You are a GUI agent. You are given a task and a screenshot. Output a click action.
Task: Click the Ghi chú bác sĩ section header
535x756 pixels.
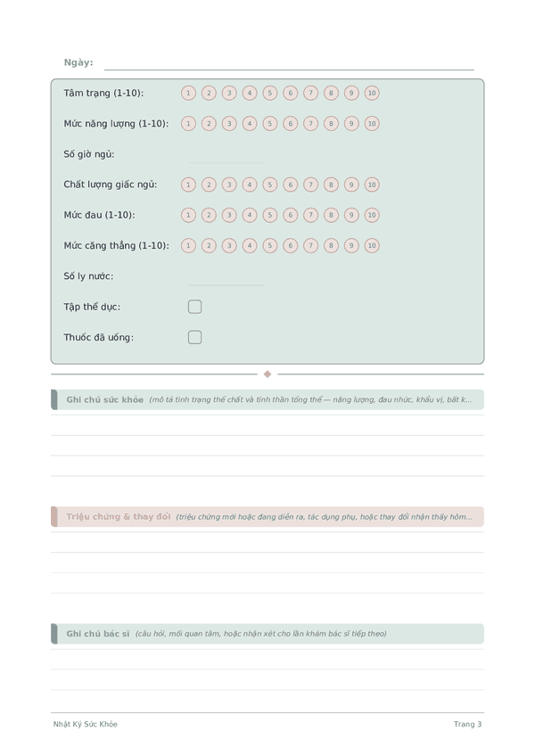(x=267, y=634)
